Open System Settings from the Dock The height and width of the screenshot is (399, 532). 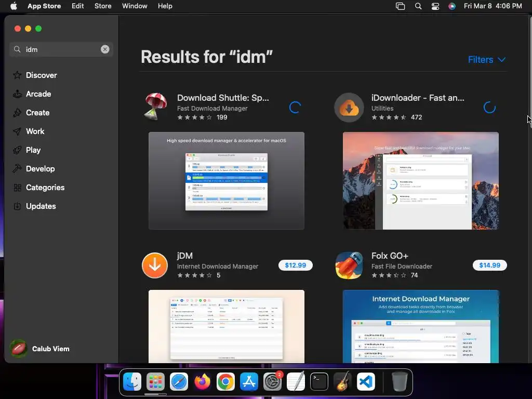(272, 382)
